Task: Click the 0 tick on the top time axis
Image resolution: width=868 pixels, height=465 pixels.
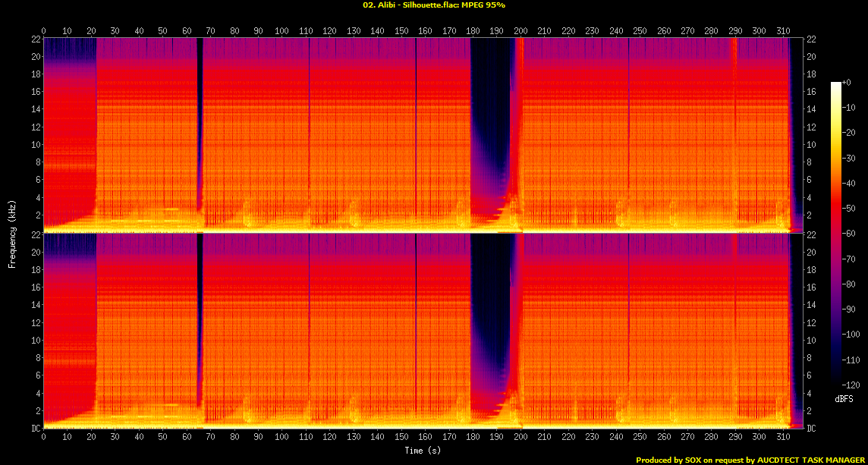Action: pos(44,30)
